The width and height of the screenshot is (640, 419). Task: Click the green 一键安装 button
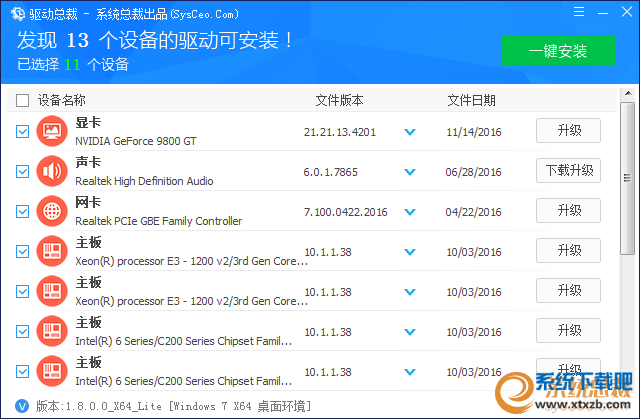[558, 51]
